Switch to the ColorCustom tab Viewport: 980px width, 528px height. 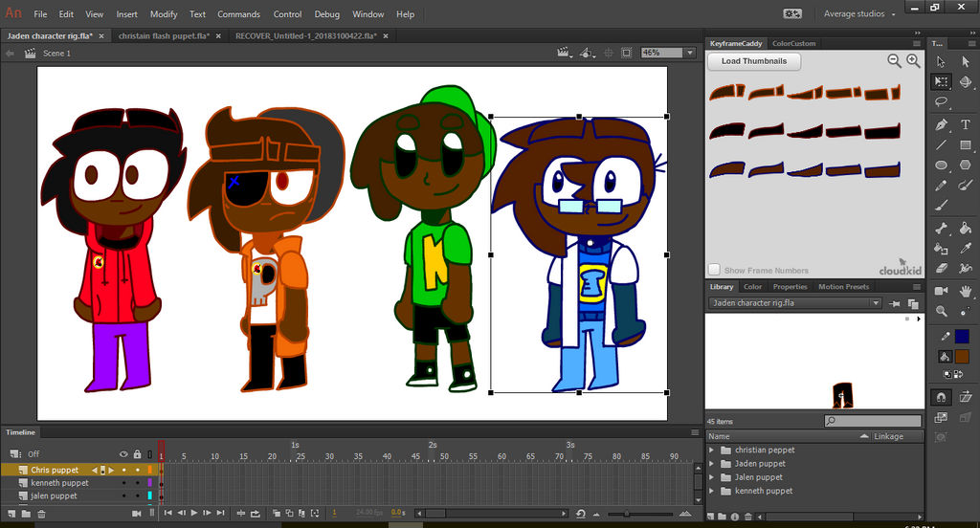pos(793,43)
